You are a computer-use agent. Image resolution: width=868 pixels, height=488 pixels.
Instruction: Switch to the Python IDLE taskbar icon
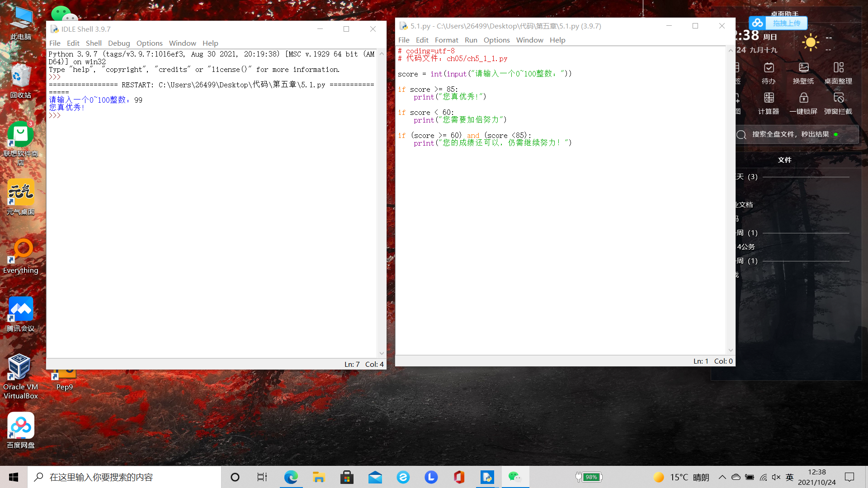(487, 477)
